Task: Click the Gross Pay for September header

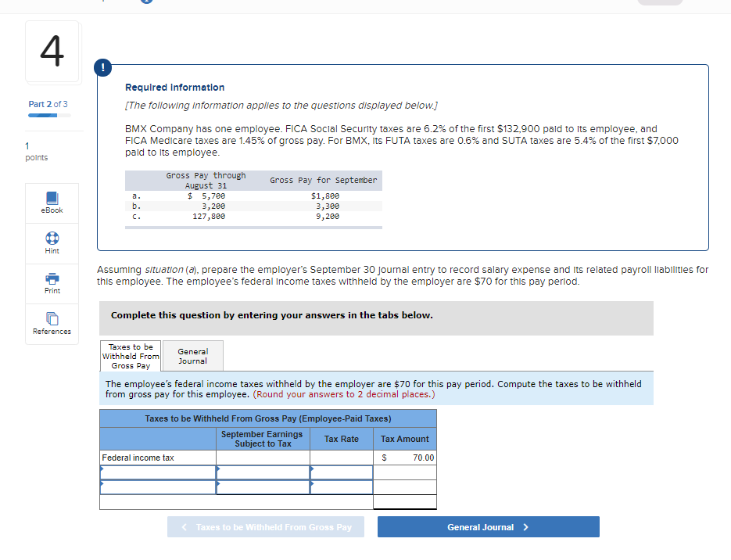Action: (323, 181)
